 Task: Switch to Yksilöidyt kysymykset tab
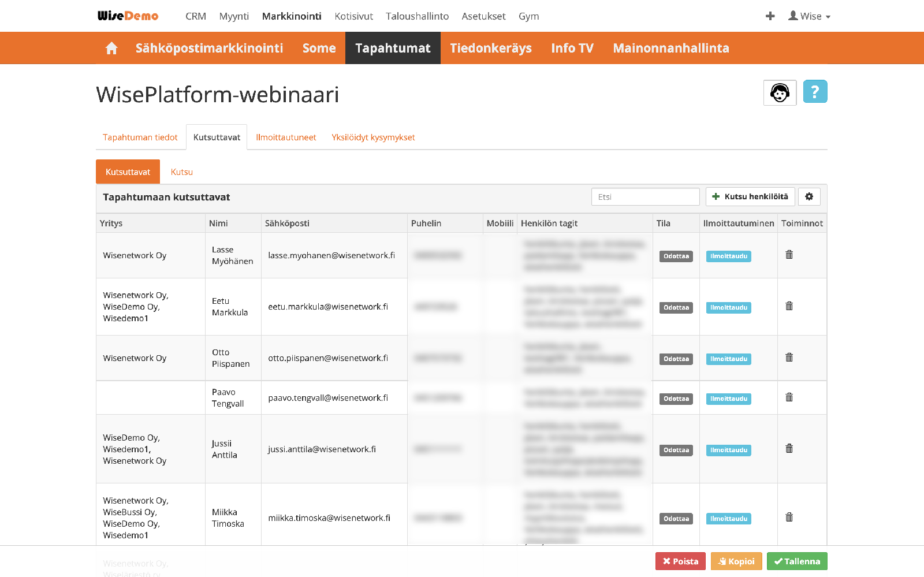click(x=373, y=137)
